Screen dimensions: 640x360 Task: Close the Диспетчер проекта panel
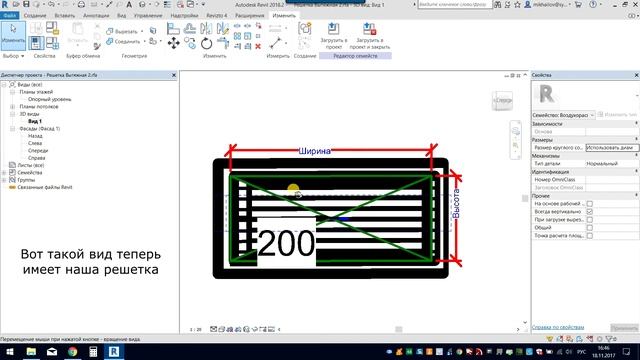pyautogui.click(x=174, y=75)
